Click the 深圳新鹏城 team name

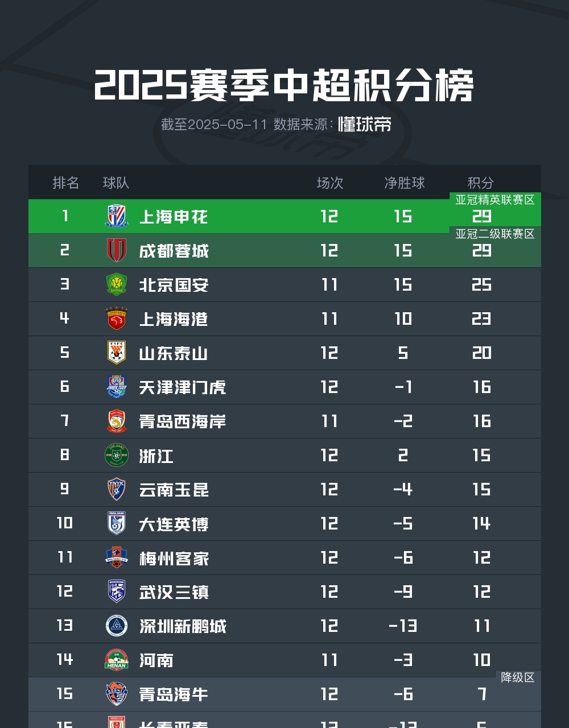pyautogui.click(x=183, y=626)
